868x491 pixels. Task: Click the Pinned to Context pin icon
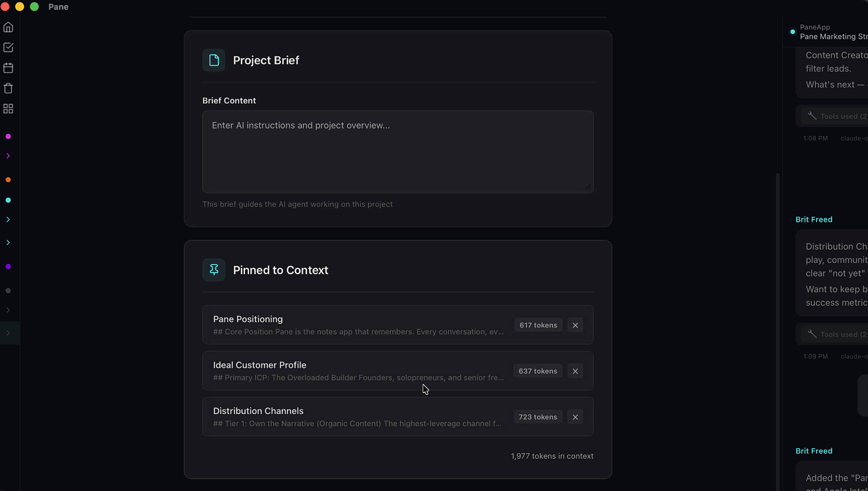[214, 270]
